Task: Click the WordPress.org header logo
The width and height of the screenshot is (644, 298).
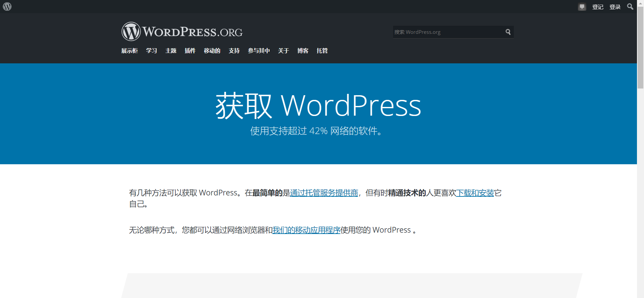Action: point(182,32)
